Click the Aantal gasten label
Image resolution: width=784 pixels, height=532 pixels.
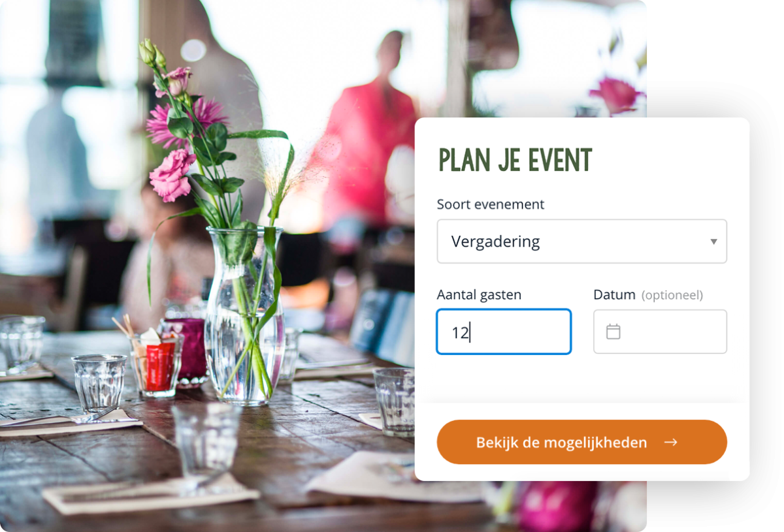tap(479, 295)
